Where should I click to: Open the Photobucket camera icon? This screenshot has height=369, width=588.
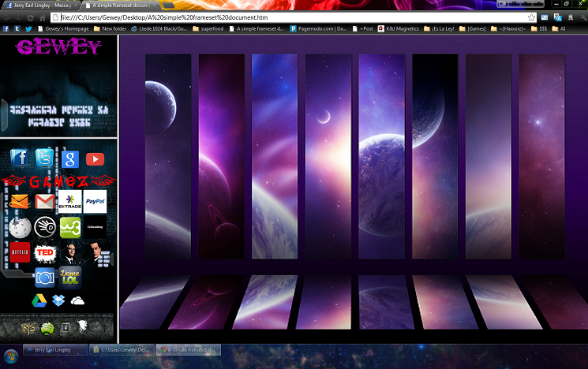pos(45,278)
